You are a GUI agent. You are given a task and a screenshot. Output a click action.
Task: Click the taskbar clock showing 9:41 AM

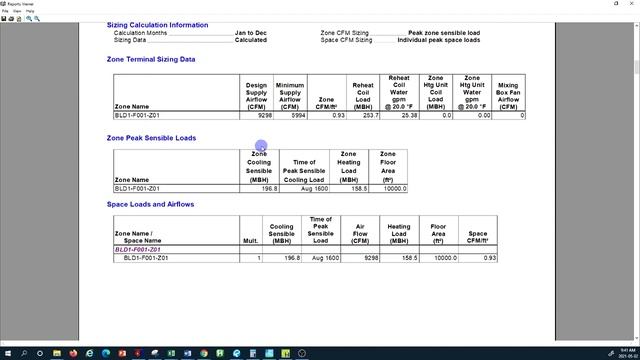(628, 353)
